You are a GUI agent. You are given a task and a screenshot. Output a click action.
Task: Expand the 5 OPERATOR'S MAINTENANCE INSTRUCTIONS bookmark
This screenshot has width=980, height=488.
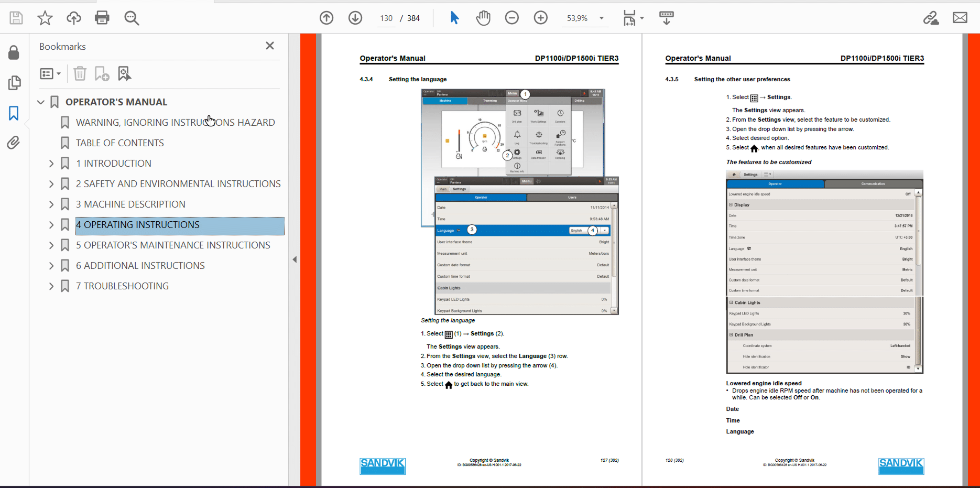click(51, 245)
